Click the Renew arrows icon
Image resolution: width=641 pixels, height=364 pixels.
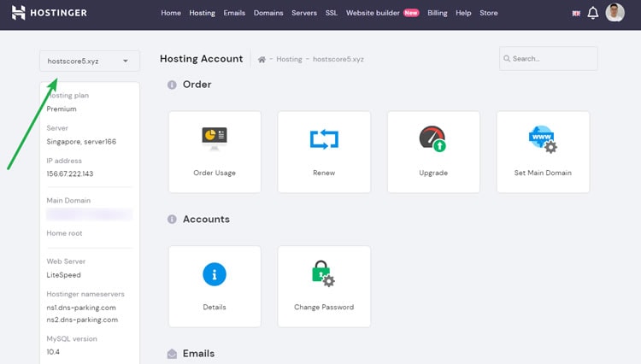pos(324,139)
